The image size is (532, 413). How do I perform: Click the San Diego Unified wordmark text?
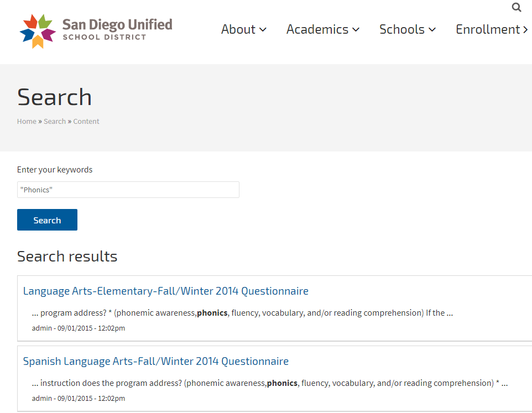click(x=117, y=25)
